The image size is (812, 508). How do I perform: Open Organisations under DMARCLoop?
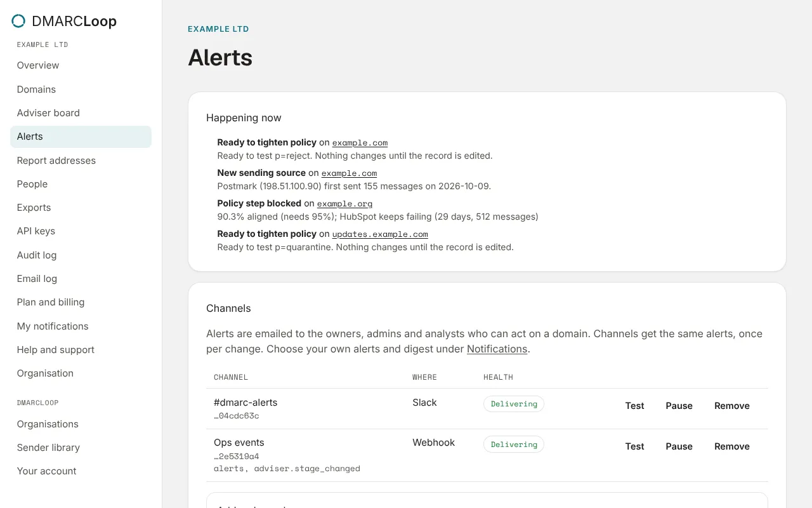tap(81, 424)
